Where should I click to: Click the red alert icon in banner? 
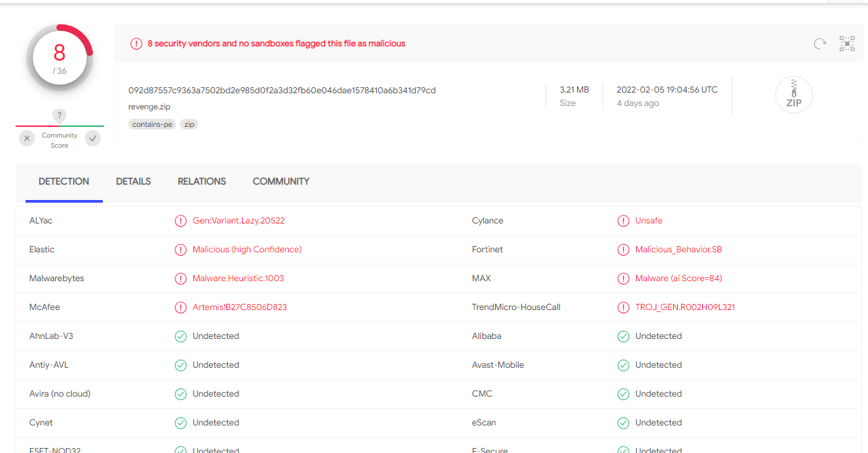136,44
